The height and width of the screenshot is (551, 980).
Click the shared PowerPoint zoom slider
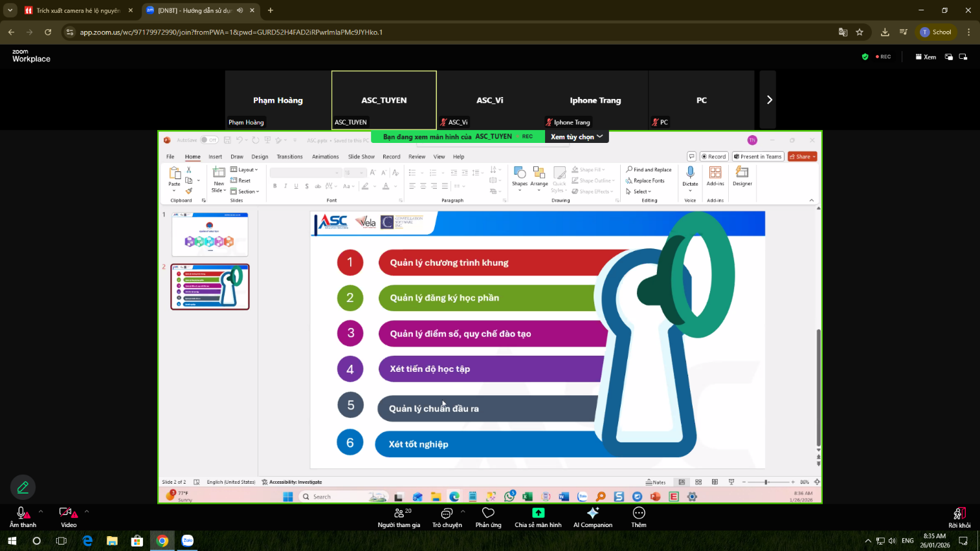766,482
